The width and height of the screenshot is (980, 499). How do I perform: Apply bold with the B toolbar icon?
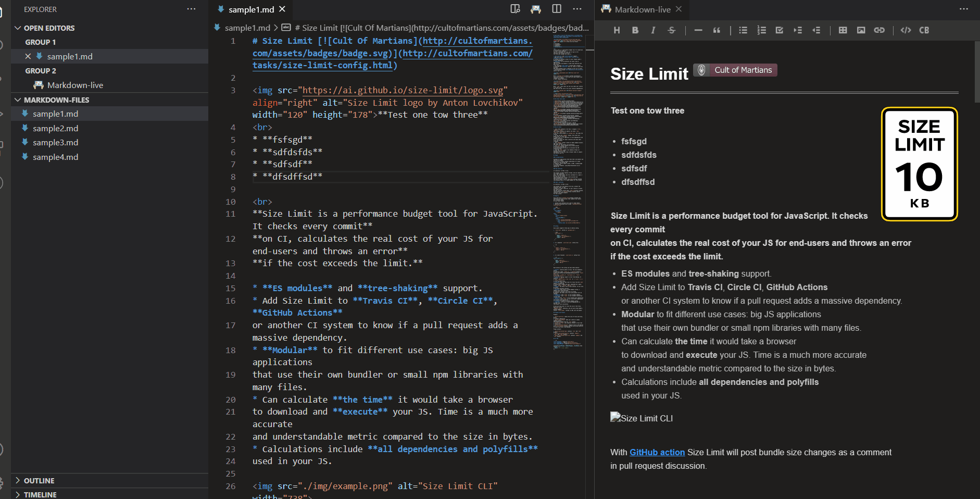tap(635, 30)
